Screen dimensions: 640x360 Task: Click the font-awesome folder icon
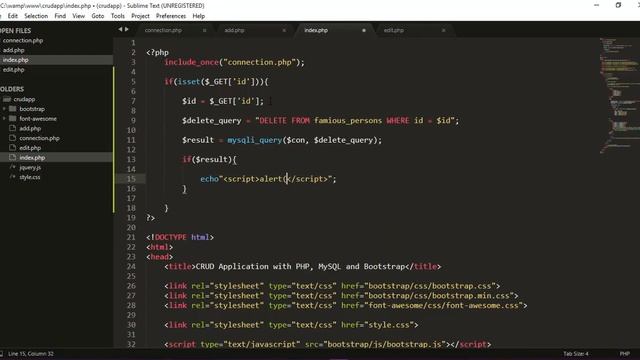13,119
